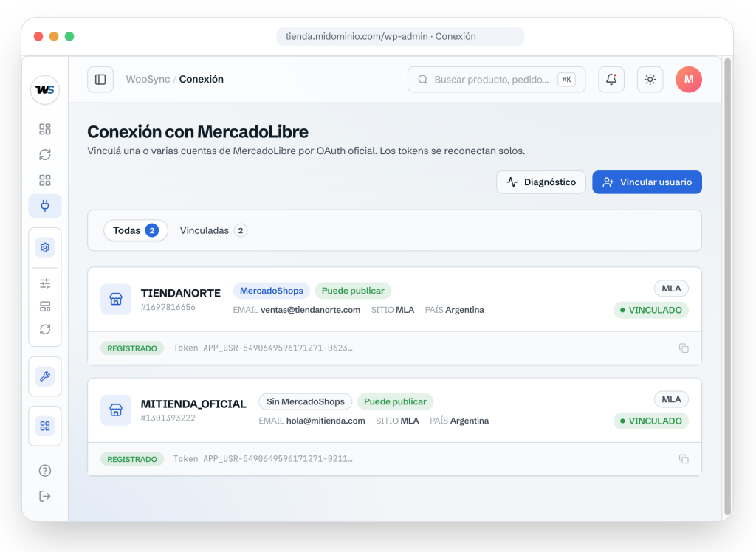
Task: Click VINCULADO status on TIENDANORTE
Action: (651, 310)
